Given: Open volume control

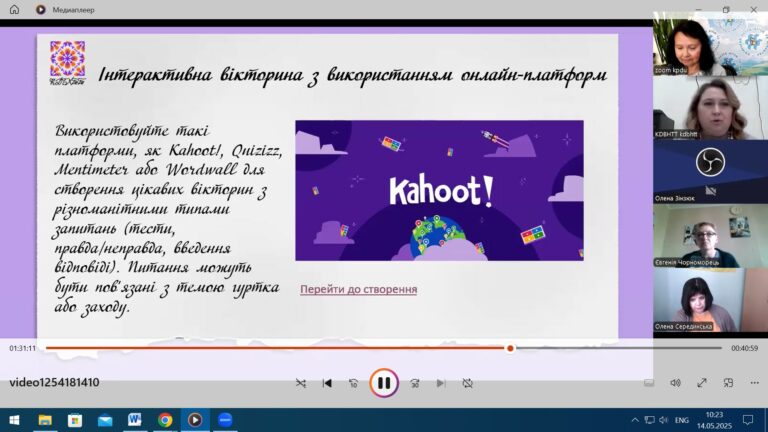Looking at the screenshot, I should (676, 383).
